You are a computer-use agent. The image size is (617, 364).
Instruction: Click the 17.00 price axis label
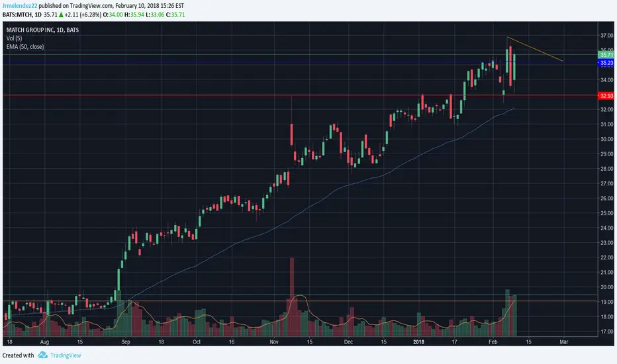606,332
